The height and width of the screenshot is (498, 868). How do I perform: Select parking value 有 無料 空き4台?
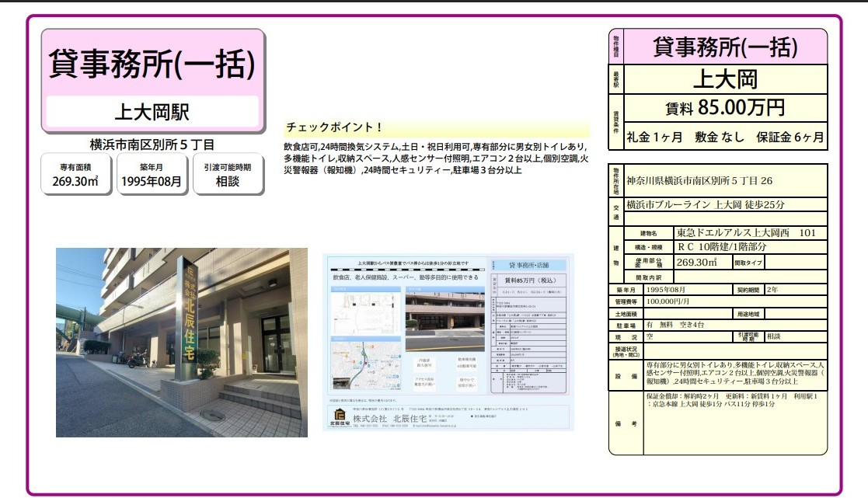[675, 325]
